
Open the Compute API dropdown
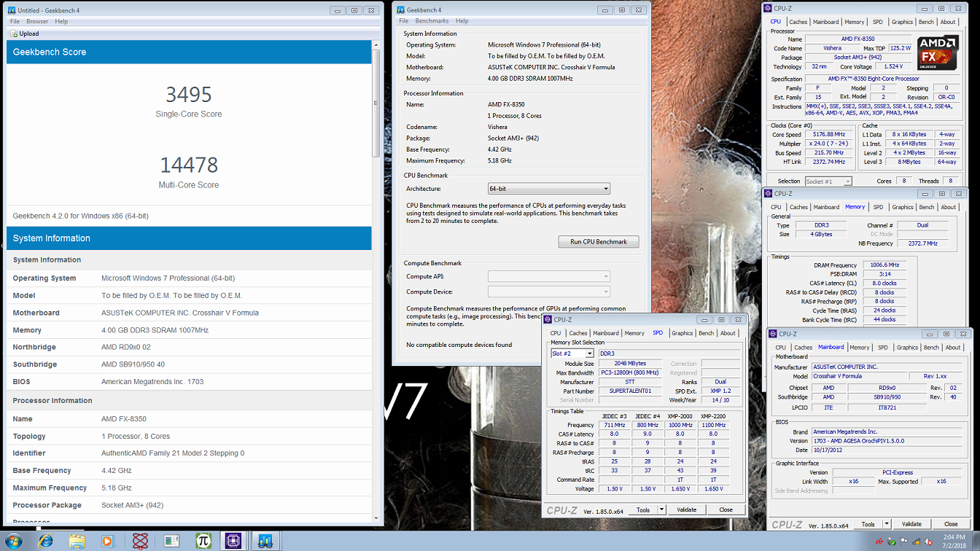(548, 276)
